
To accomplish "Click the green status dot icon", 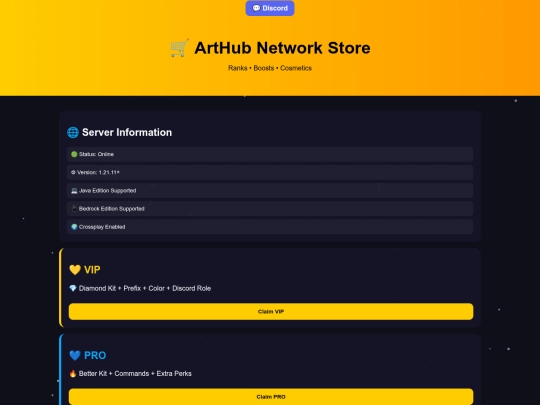I will click(x=74, y=154).
